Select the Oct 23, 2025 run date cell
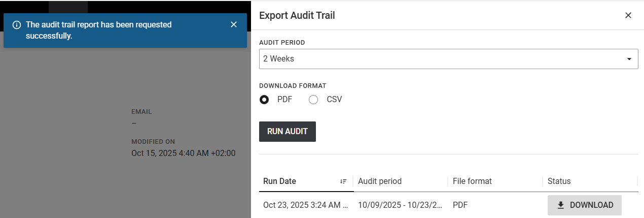Viewport: 644px width, 218px height. (305, 205)
